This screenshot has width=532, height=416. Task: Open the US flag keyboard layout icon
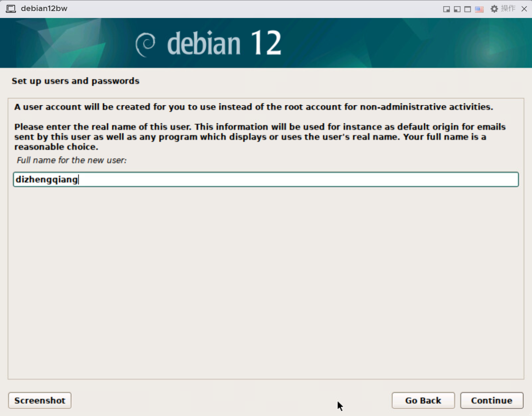tap(479, 9)
